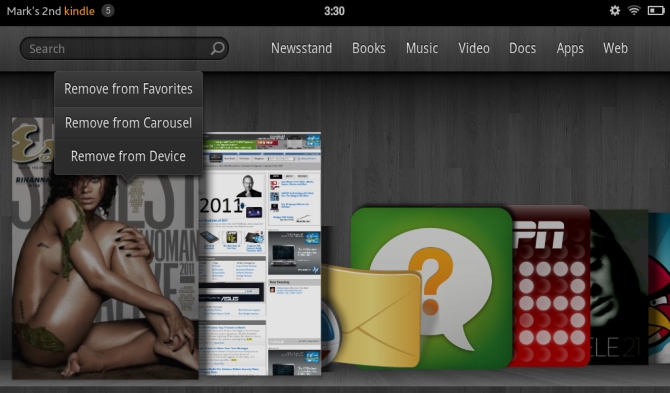This screenshot has width=670, height=393.
Task: Select Remove from Favorites
Action: (128, 89)
